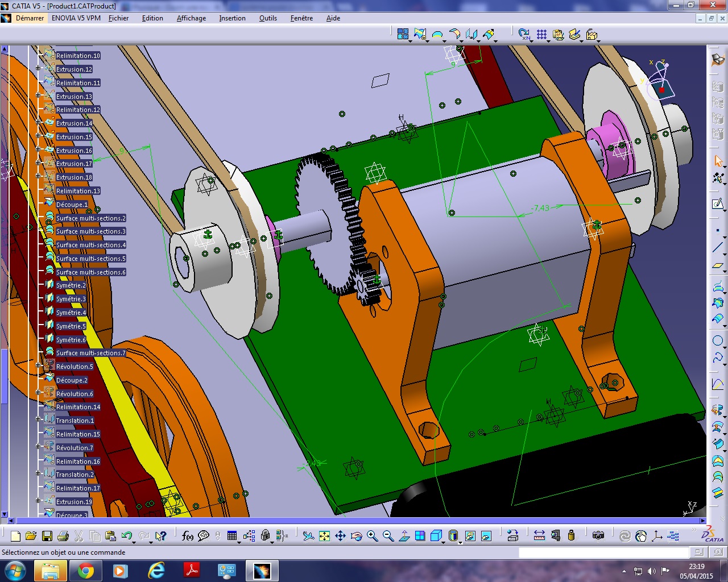Image resolution: width=728 pixels, height=582 pixels.
Task: Toggle Hide/Show icon in bottom toolbar
Action: click(x=470, y=536)
